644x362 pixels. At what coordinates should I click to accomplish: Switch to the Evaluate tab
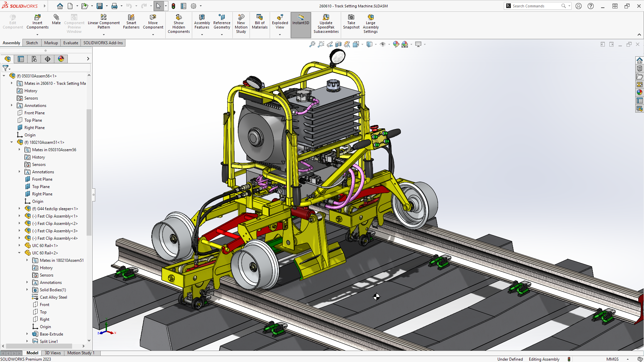pyautogui.click(x=70, y=43)
